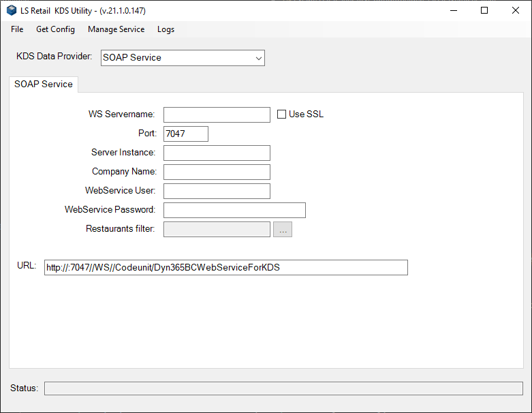Click the 'Server Instance:' label
This screenshot has height=413, width=532.
tap(123, 152)
